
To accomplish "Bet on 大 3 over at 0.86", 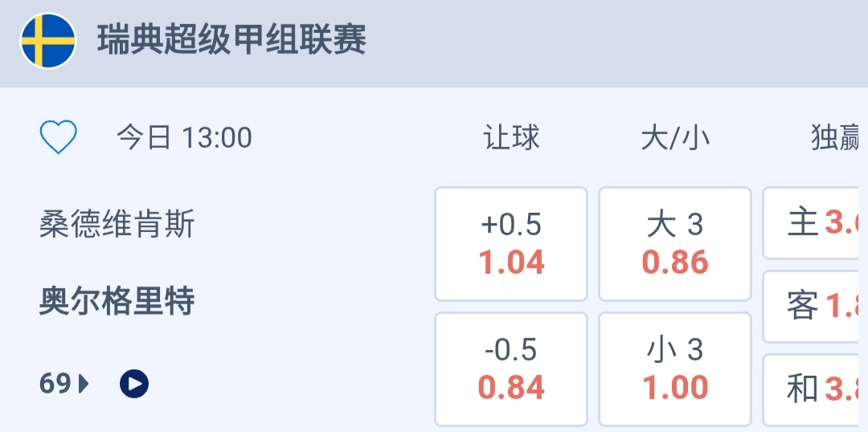I will [675, 243].
